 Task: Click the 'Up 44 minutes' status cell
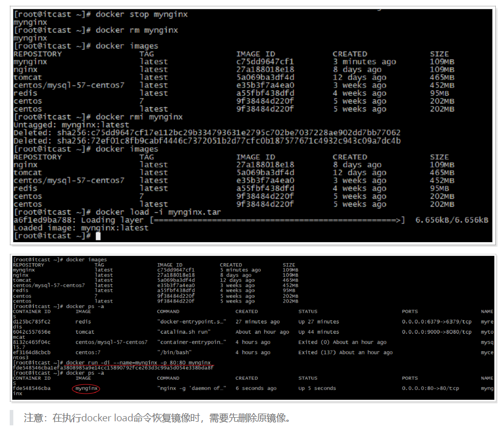319,332
